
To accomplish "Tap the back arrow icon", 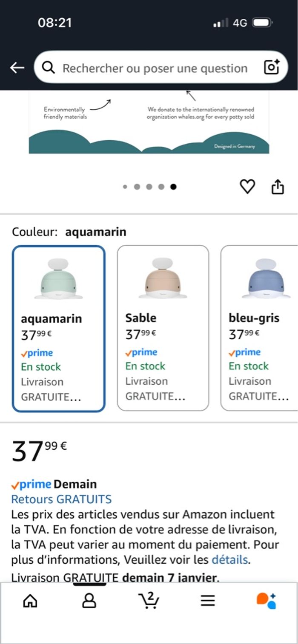I will [17, 68].
